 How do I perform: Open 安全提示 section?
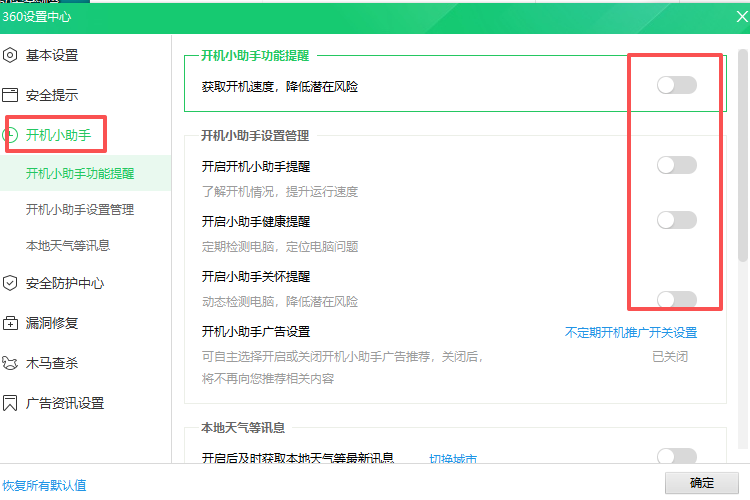tap(52, 95)
